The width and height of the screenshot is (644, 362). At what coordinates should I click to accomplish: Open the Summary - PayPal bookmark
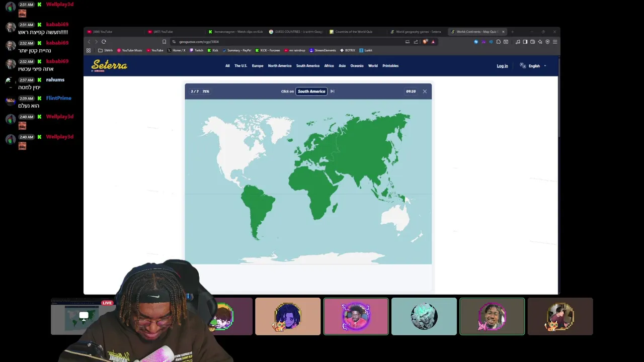pos(236,50)
